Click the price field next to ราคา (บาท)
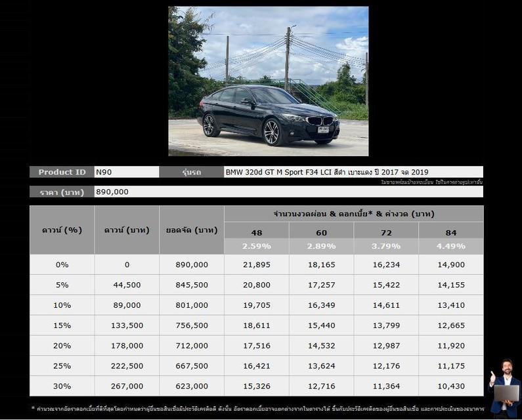522x420 pixels. pos(289,192)
